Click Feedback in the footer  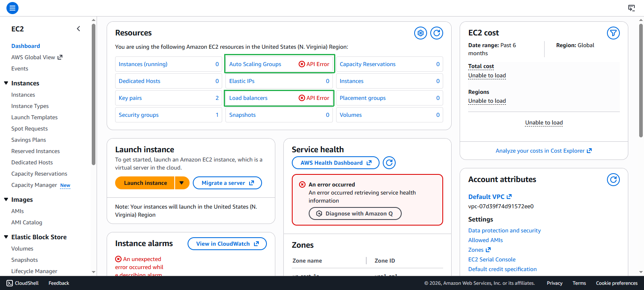(x=59, y=283)
